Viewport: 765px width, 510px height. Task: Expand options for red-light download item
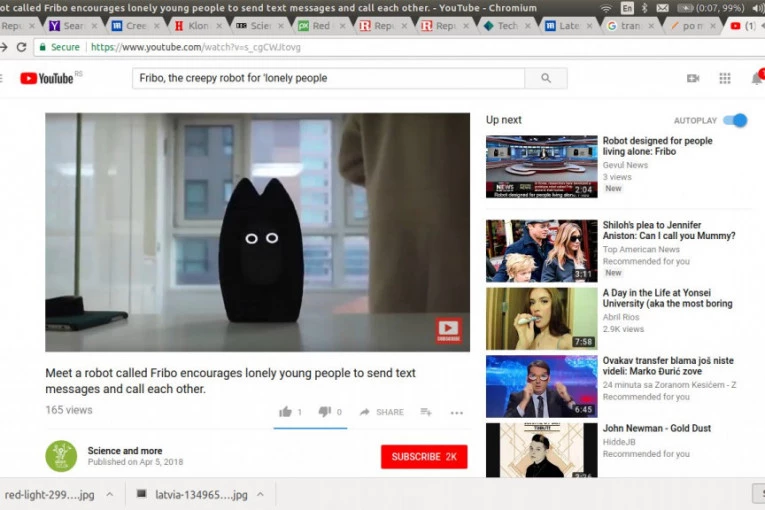tap(109, 494)
